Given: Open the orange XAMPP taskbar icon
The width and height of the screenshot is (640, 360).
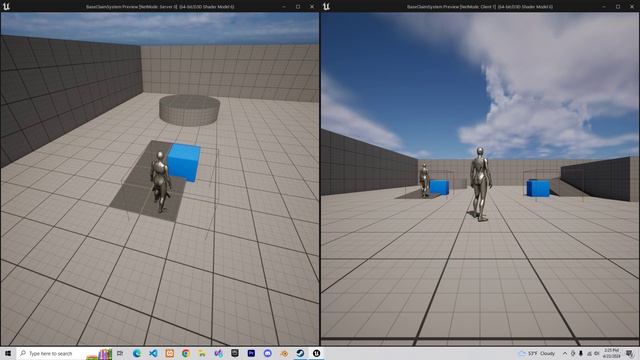Looking at the screenshot, I should click(169, 353).
